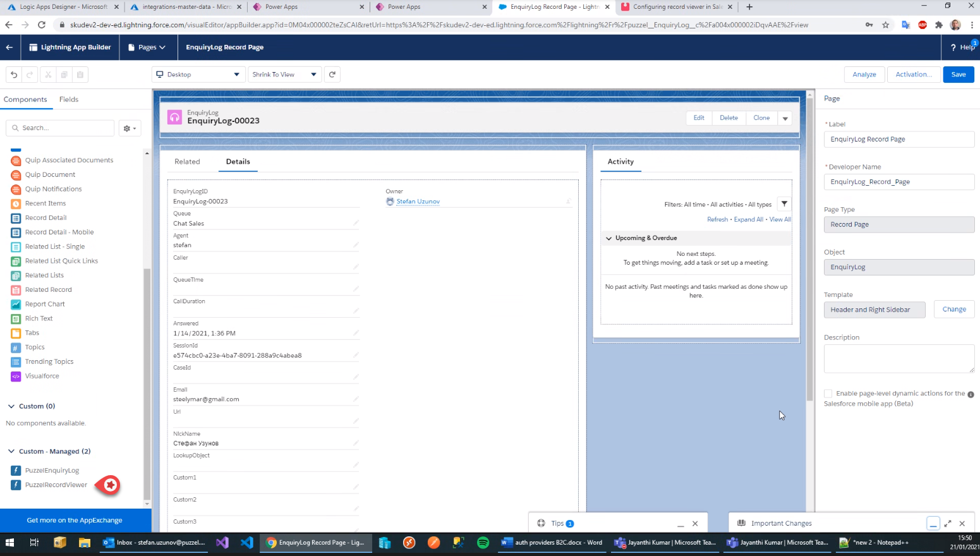Image resolution: width=980 pixels, height=556 pixels.
Task: Click the back arrow in App Builder header
Action: click(9, 47)
